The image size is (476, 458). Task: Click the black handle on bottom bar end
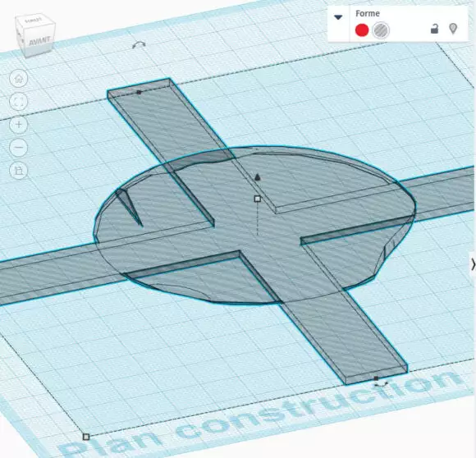pos(376,378)
